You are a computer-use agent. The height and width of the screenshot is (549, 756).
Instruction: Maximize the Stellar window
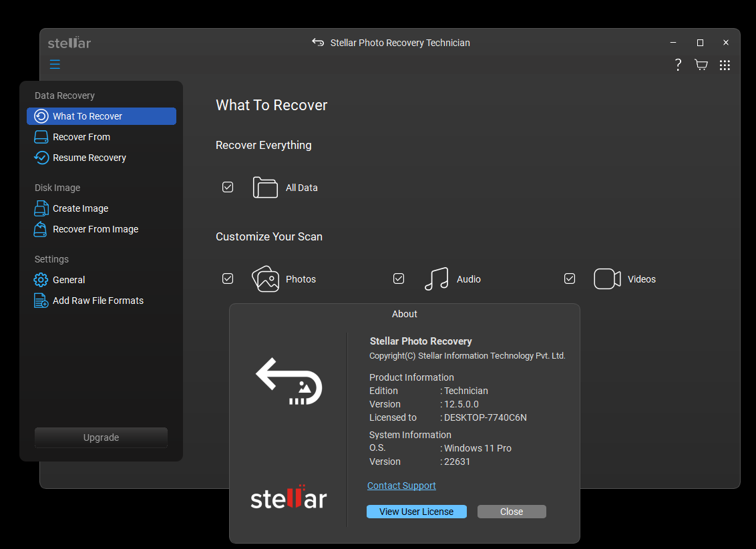(x=700, y=43)
